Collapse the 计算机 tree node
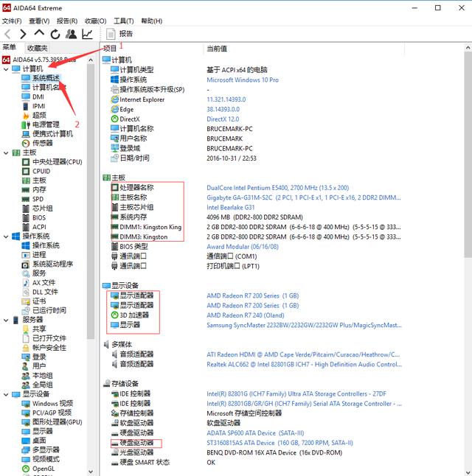Viewport: 472px width, 476px height. [6, 69]
